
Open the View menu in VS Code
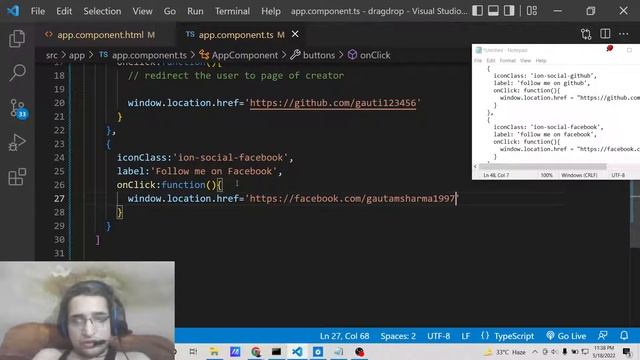(142, 11)
